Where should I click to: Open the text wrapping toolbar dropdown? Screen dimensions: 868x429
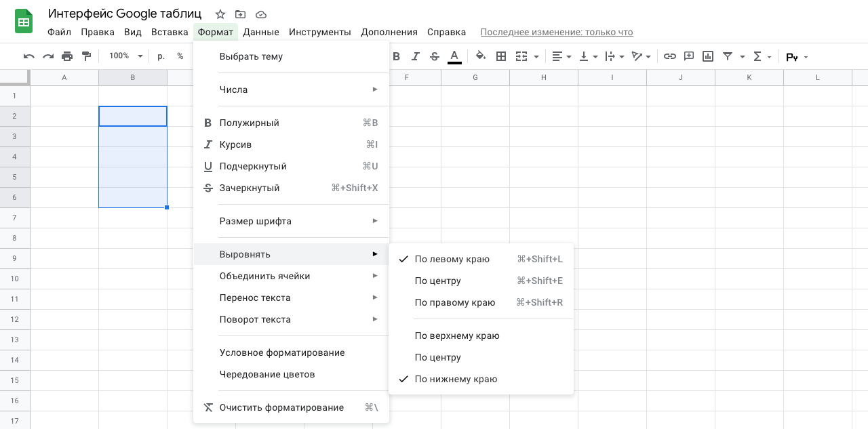tap(614, 56)
